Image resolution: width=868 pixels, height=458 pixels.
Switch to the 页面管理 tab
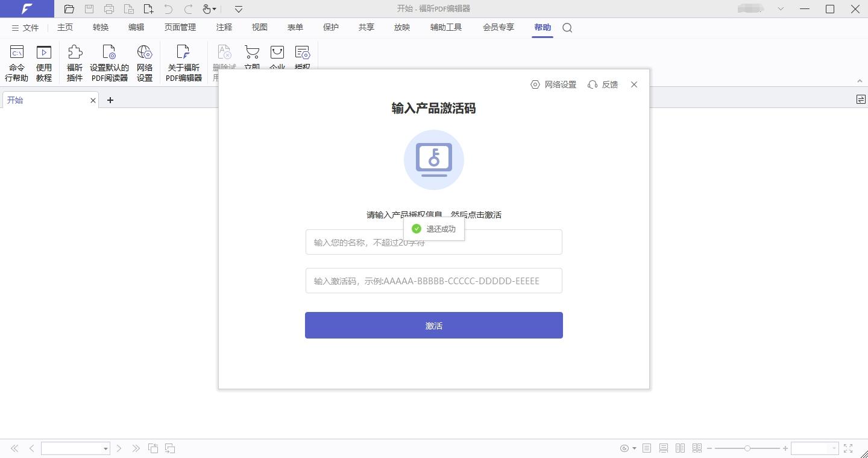(x=180, y=27)
